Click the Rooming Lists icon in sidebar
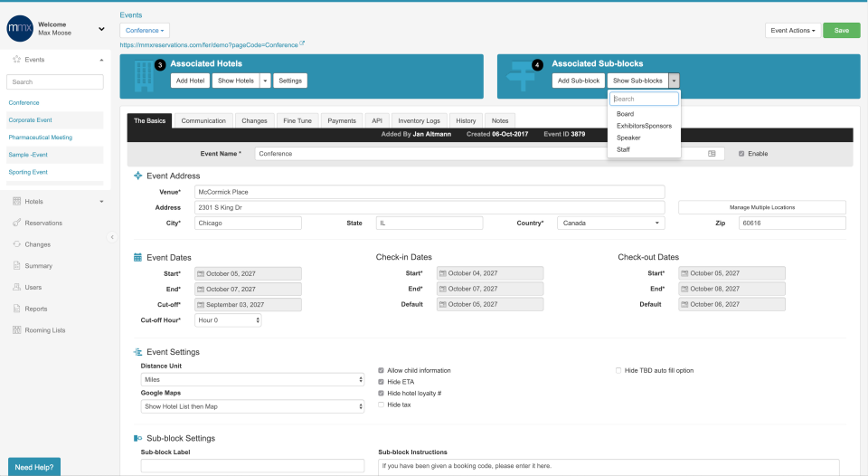This screenshot has height=476, width=868. click(x=16, y=329)
